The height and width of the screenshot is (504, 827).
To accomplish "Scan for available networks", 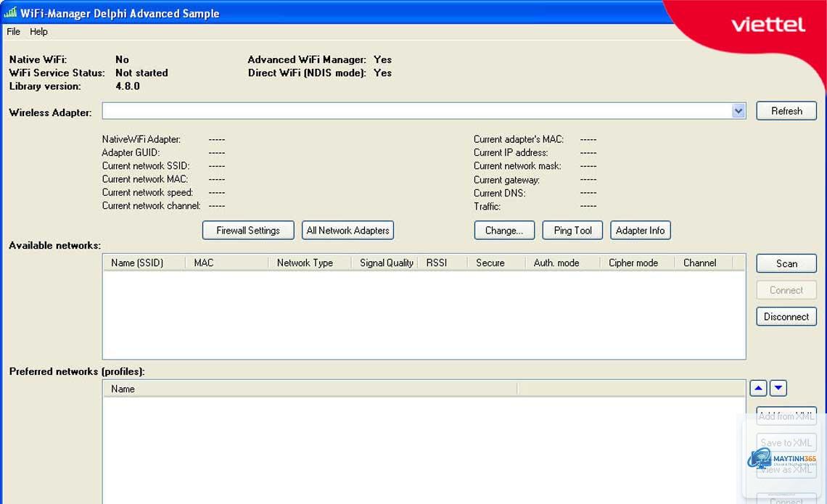I will click(786, 263).
